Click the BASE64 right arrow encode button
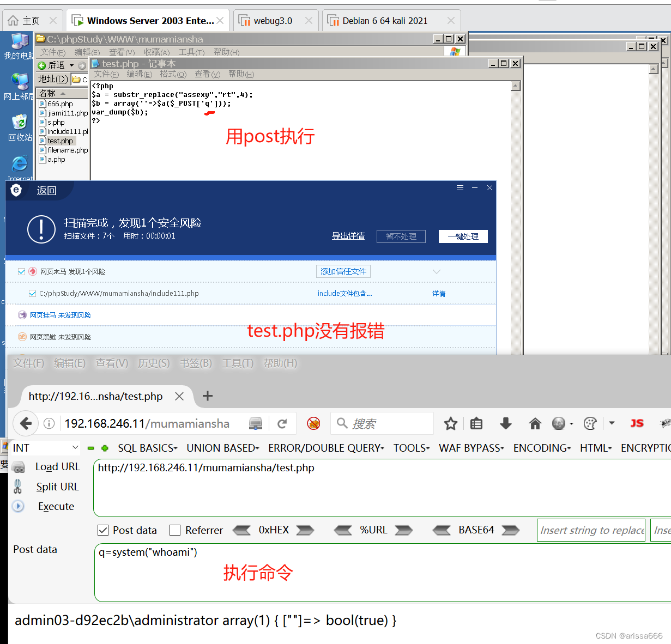This screenshot has height=644, width=671. [511, 530]
